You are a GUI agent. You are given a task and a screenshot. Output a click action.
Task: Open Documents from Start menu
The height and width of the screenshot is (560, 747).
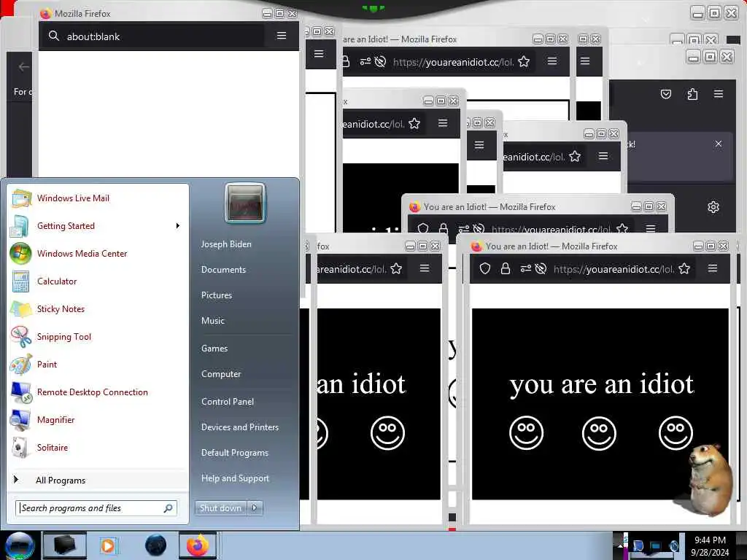click(x=223, y=270)
